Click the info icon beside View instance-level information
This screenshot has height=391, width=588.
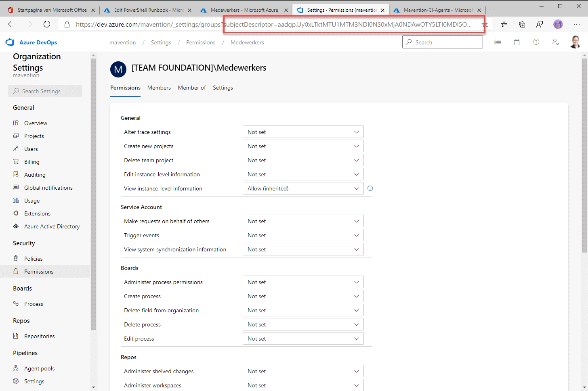coord(370,188)
